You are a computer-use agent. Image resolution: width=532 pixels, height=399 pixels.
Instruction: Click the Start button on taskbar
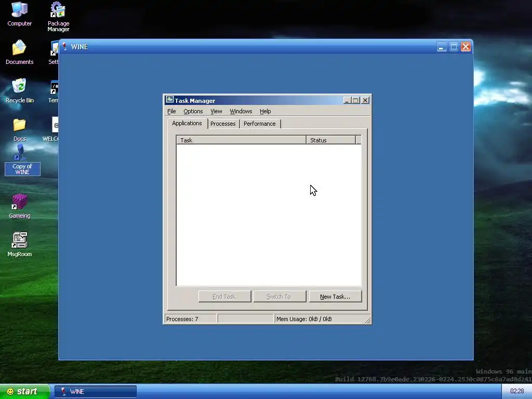pyautogui.click(x=24, y=391)
